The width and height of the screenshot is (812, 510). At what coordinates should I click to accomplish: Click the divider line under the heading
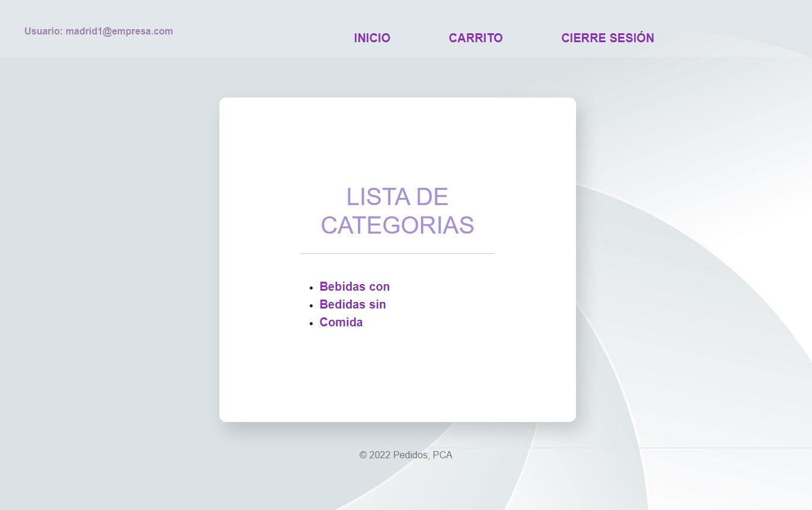tap(397, 254)
